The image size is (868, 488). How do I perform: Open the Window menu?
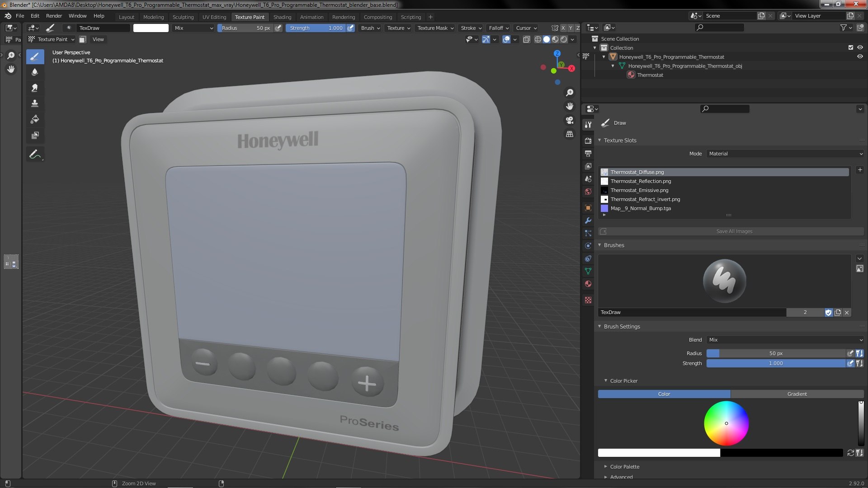coord(77,16)
